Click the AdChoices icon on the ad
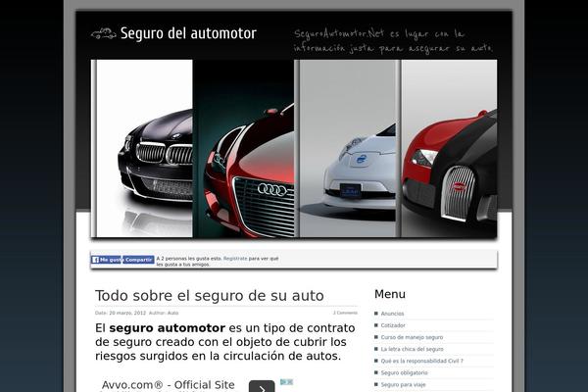588x392 pixels. 286,382
